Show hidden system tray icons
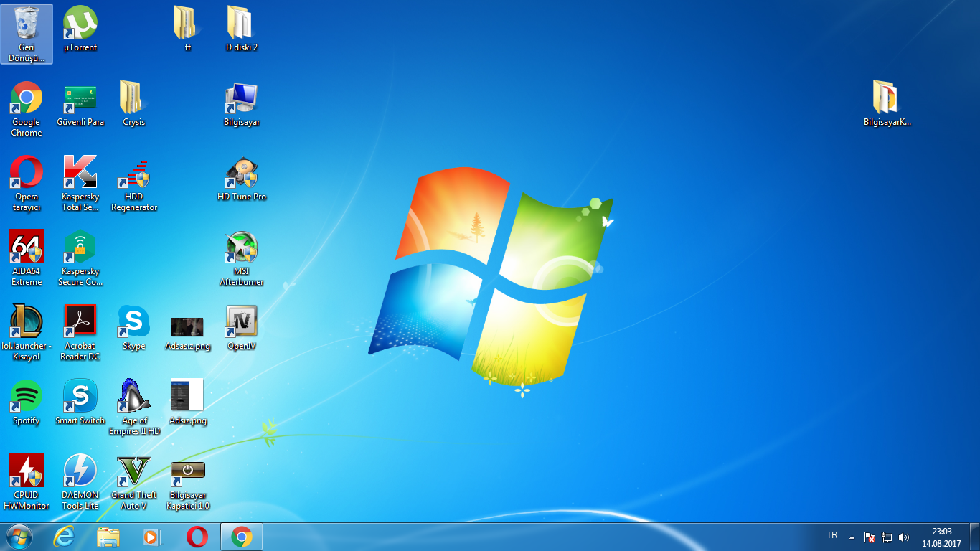The height and width of the screenshot is (551, 980). coord(852,537)
